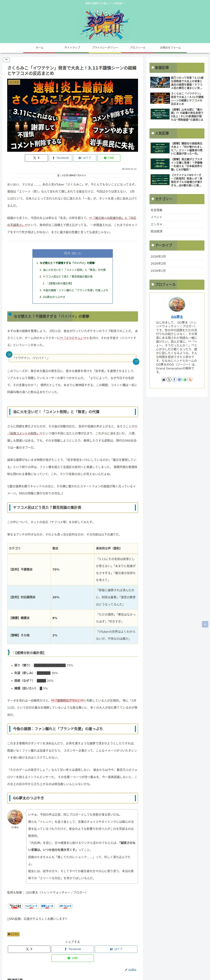Open the お問合せフォーム menu item

pos(170,48)
